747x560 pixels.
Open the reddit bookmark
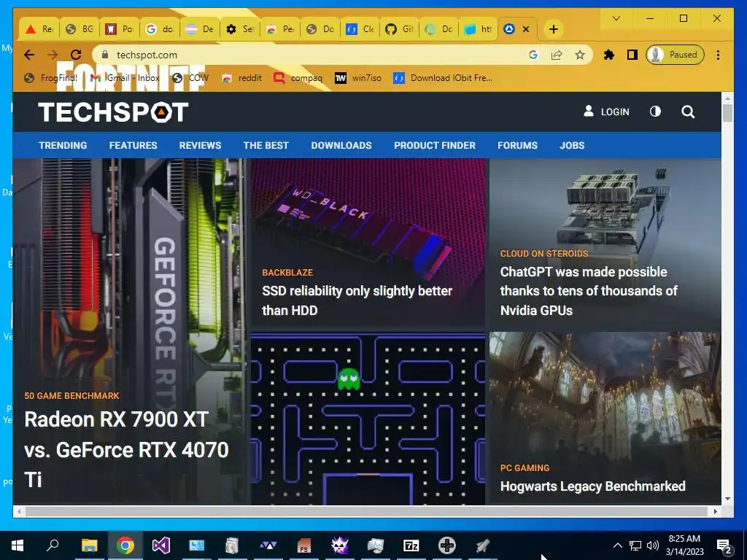[x=242, y=77]
